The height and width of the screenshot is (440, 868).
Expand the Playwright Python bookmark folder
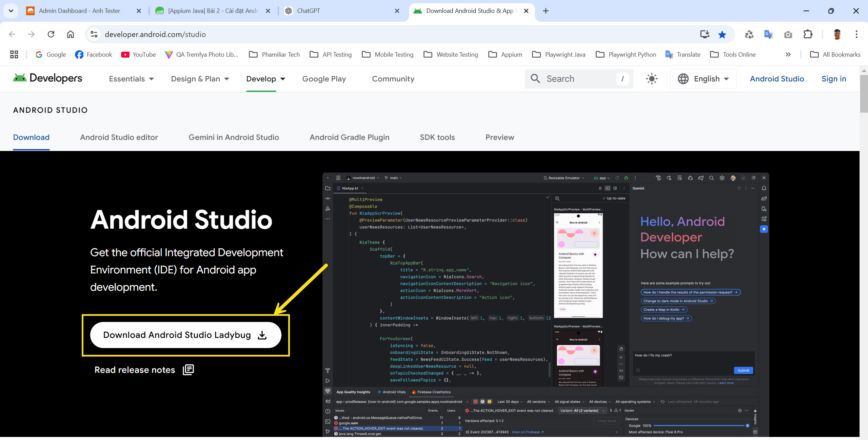pyautogui.click(x=626, y=54)
